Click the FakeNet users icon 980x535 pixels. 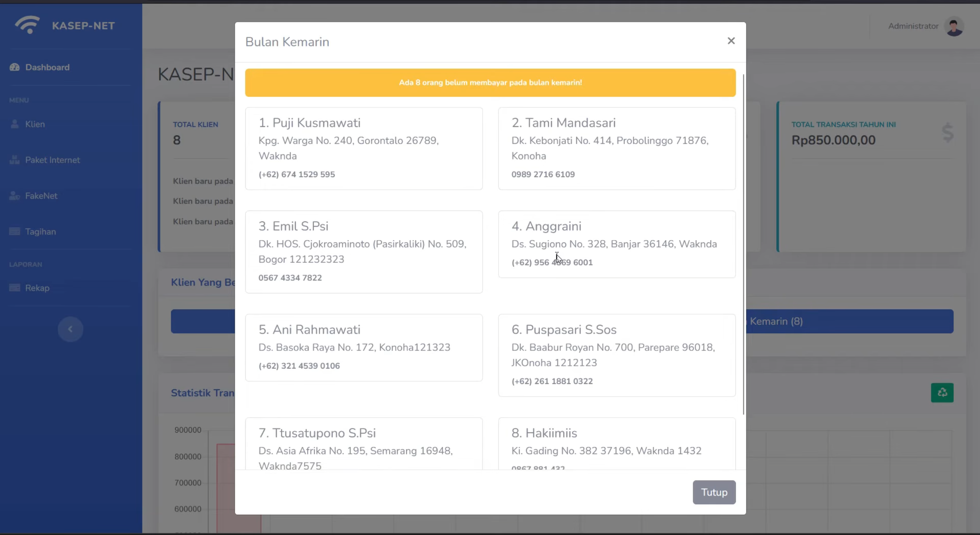point(15,196)
